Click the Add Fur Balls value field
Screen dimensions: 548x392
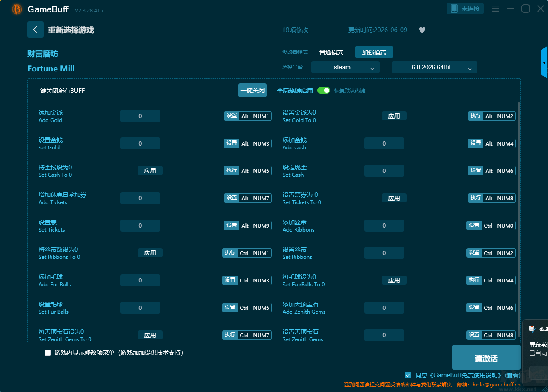(140, 280)
